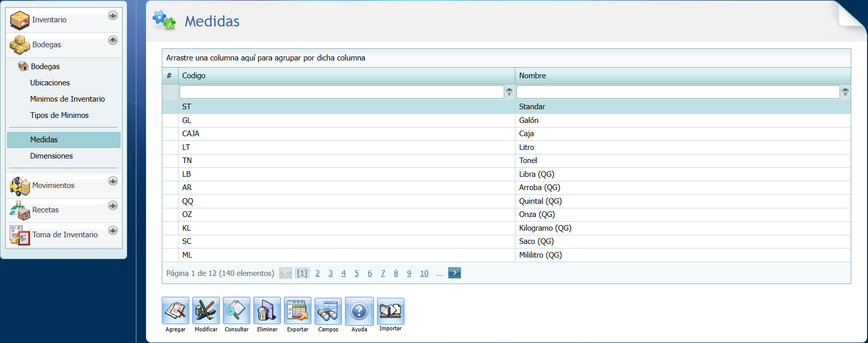This screenshot has width=868, height=343.
Task: Click the Agregar icon button
Action: pos(176,310)
